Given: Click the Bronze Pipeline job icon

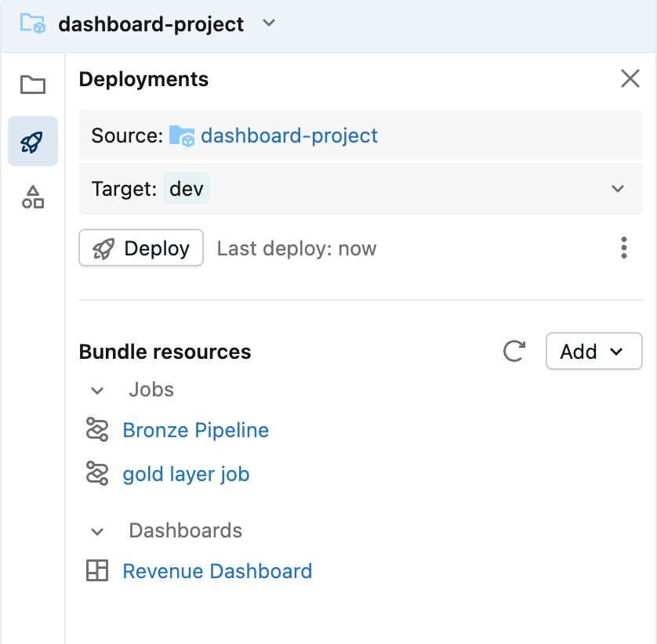Looking at the screenshot, I should tap(97, 430).
